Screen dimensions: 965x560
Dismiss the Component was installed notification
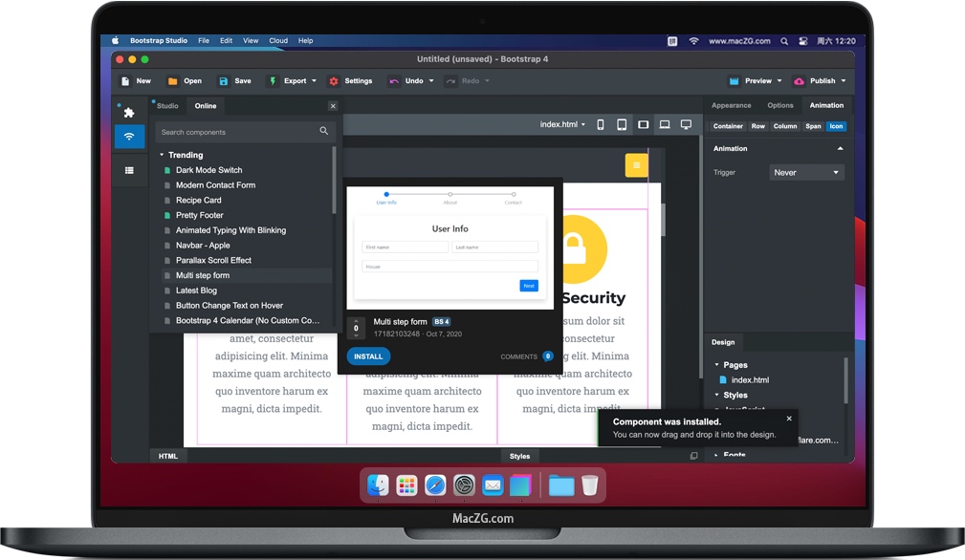coord(789,419)
